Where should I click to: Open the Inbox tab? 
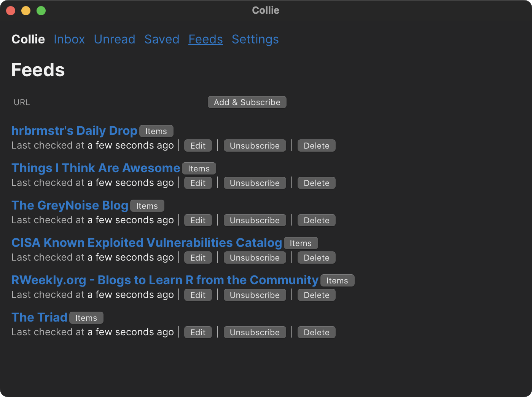69,39
